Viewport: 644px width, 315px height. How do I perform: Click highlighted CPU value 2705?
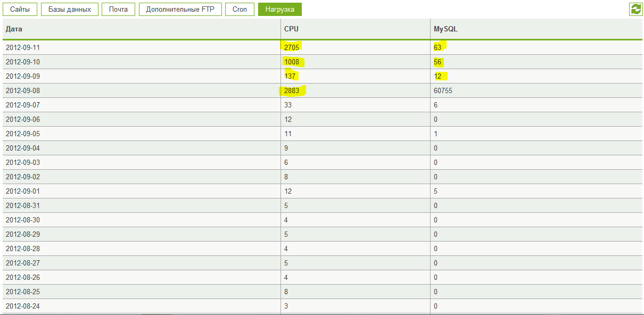click(x=292, y=47)
